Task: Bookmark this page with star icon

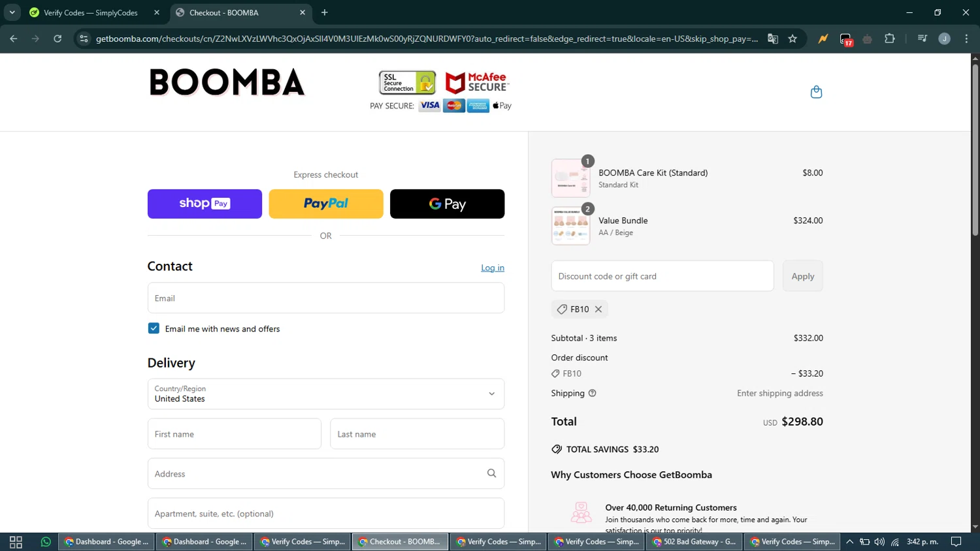Action: (792, 39)
